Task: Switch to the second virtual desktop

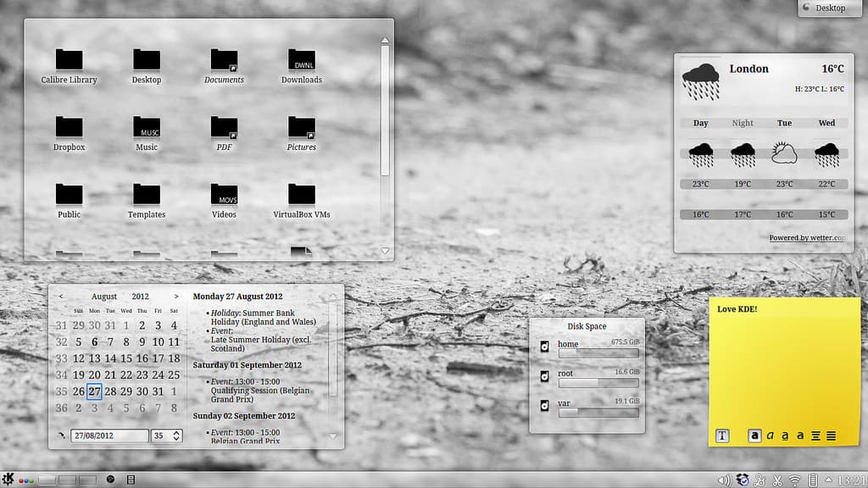Action: [67, 480]
